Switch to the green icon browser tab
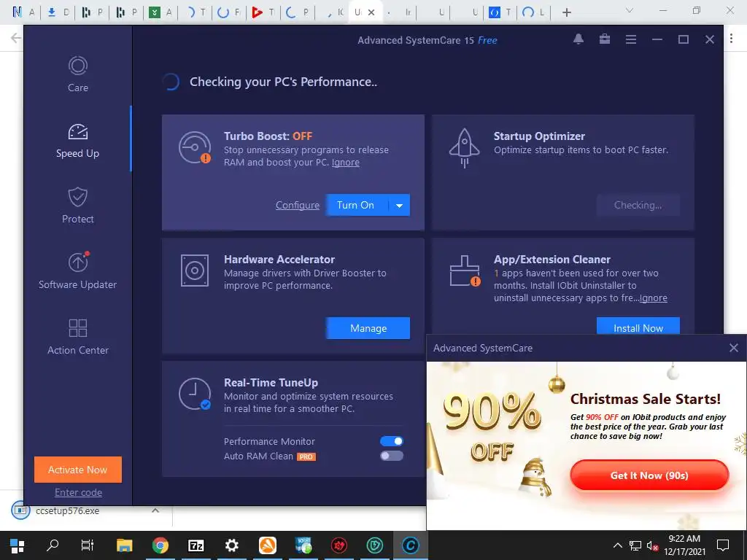 click(x=160, y=12)
